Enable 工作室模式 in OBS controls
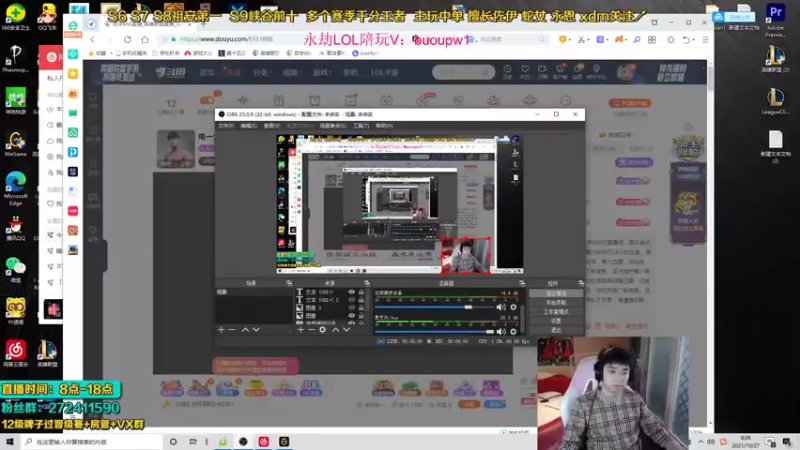This screenshot has height=450, width=800. pyautogui.click(x=556, y=312)
